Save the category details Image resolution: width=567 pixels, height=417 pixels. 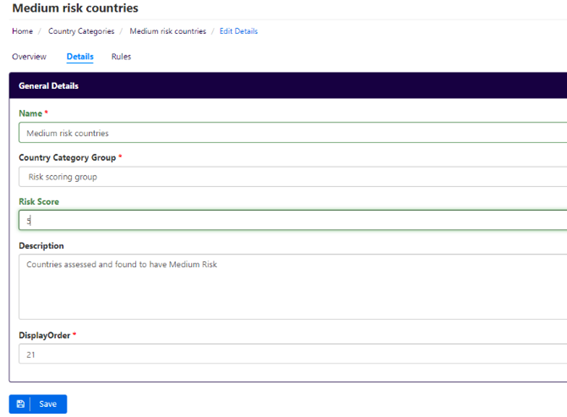(38, 404)
